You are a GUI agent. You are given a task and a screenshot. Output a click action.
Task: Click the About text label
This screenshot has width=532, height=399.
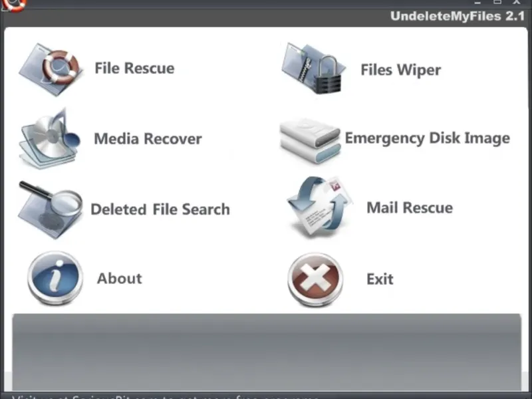click(120, 278)
